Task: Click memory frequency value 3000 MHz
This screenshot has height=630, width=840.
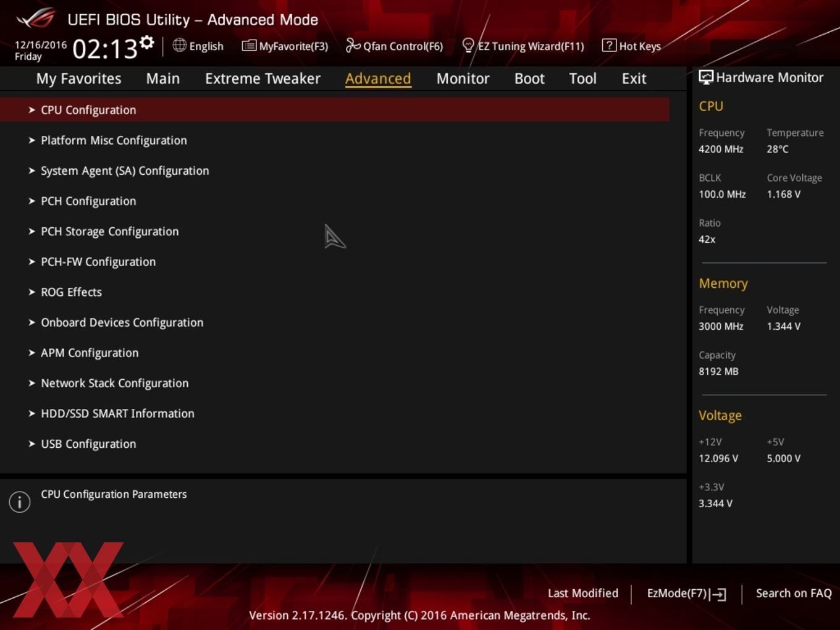Action: (x=721, y=326)
